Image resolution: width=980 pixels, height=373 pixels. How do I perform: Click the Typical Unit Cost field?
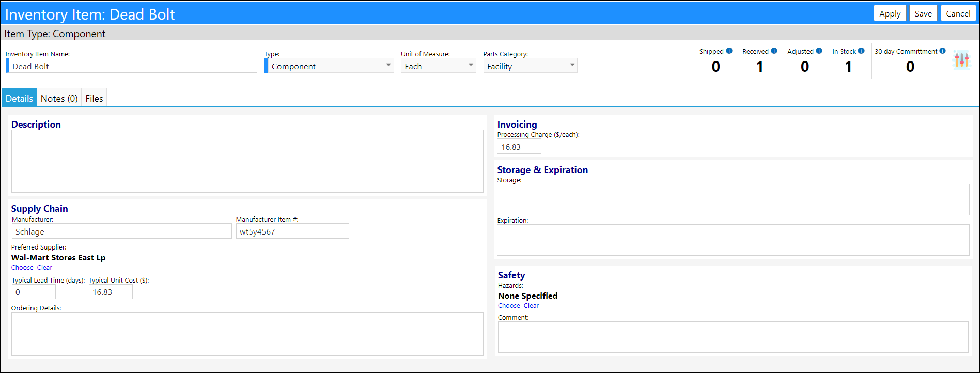pyautogui.click(x=111, y=291)
